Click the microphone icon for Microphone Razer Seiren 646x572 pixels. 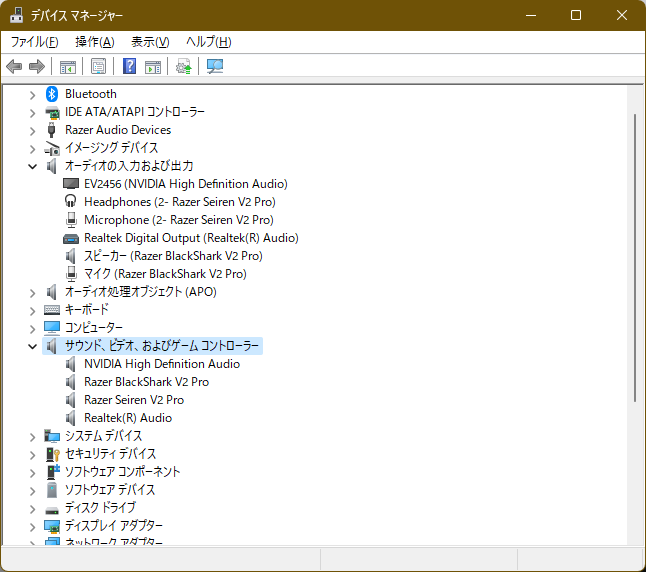pos(71,220)
